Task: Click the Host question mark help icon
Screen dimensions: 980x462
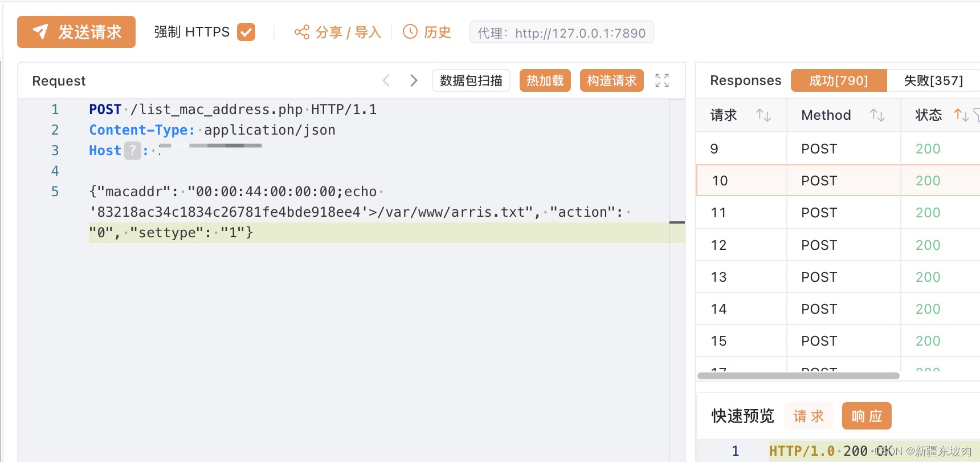Action: (133, 151)
